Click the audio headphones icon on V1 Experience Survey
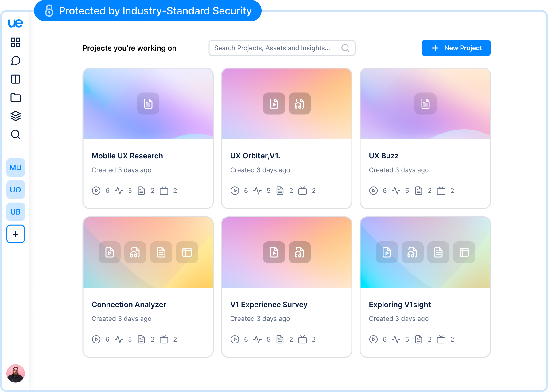 tap(300, 252)
